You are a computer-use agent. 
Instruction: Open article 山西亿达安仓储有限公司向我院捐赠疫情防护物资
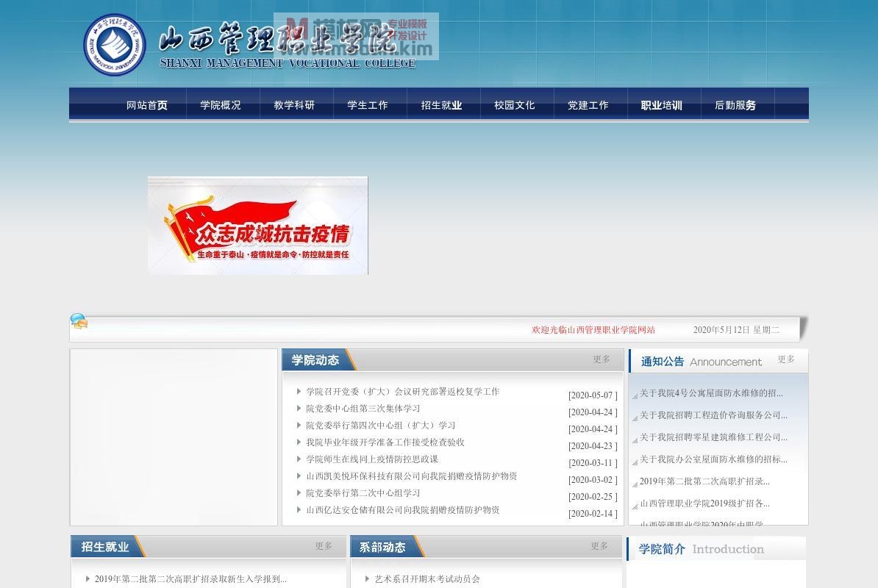coord(403,509)
